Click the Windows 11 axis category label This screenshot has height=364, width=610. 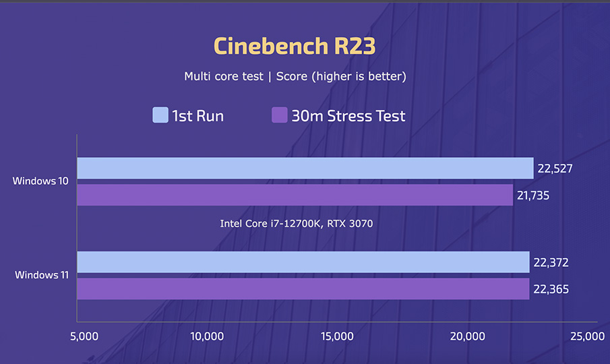coord(42,275)
